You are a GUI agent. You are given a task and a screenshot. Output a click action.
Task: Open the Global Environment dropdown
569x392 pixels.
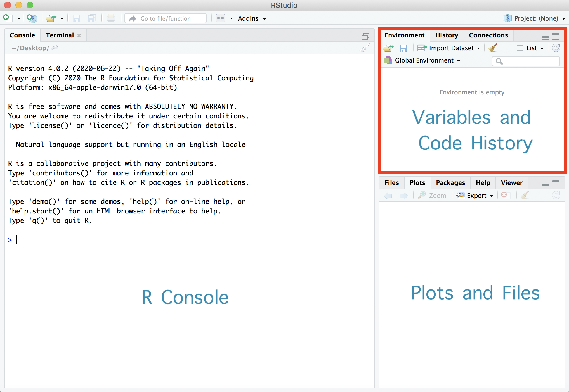click(x=424, y=61)
